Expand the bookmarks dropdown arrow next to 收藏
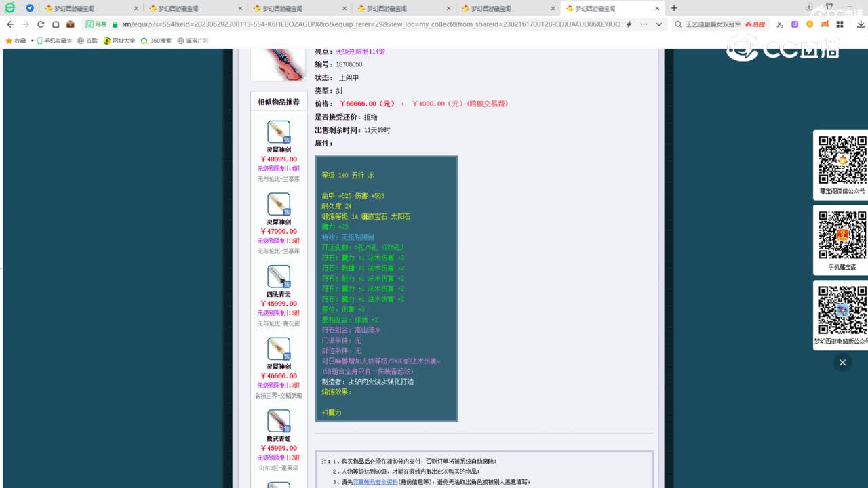Viewport: 868px width, 488px height. 33,41
